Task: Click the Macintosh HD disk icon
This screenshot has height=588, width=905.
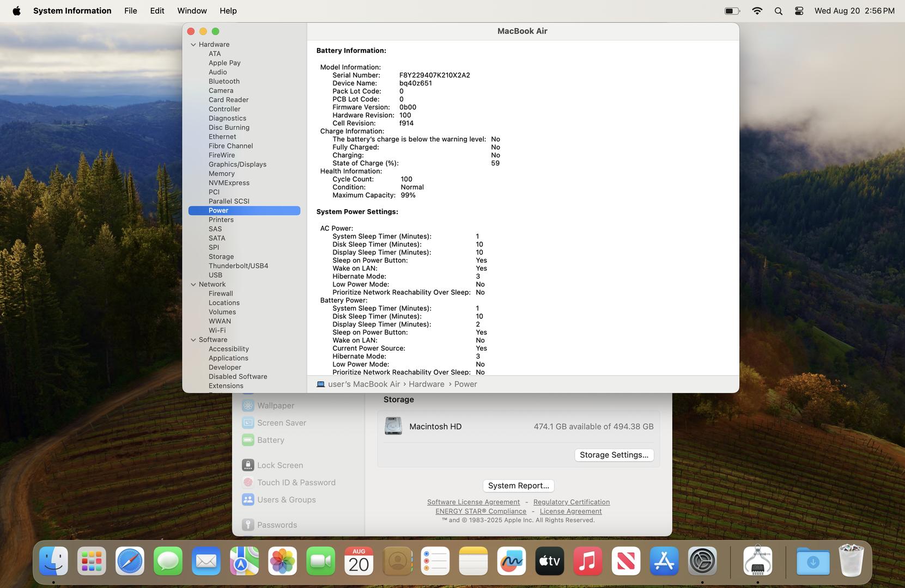Action: [393, 426]
